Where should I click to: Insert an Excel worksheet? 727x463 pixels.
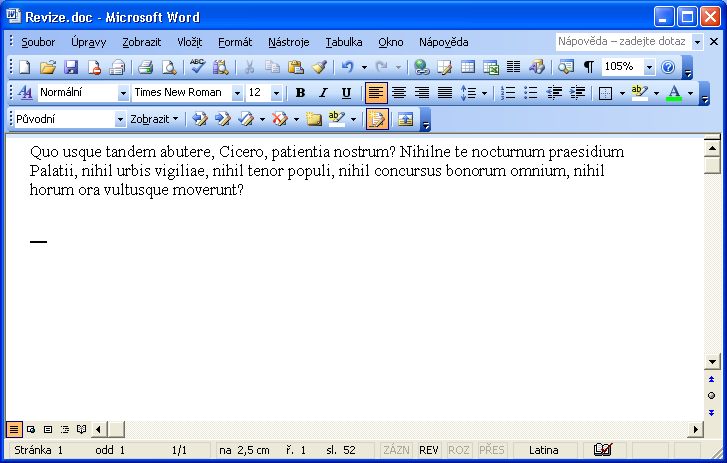coord(491,68)
